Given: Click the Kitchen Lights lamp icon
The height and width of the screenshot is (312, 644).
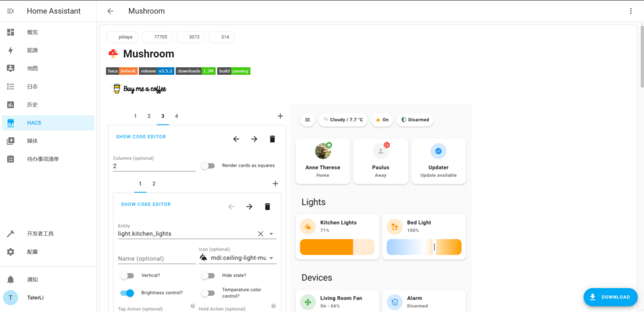Looking at the screenshot, I should 308,226.
